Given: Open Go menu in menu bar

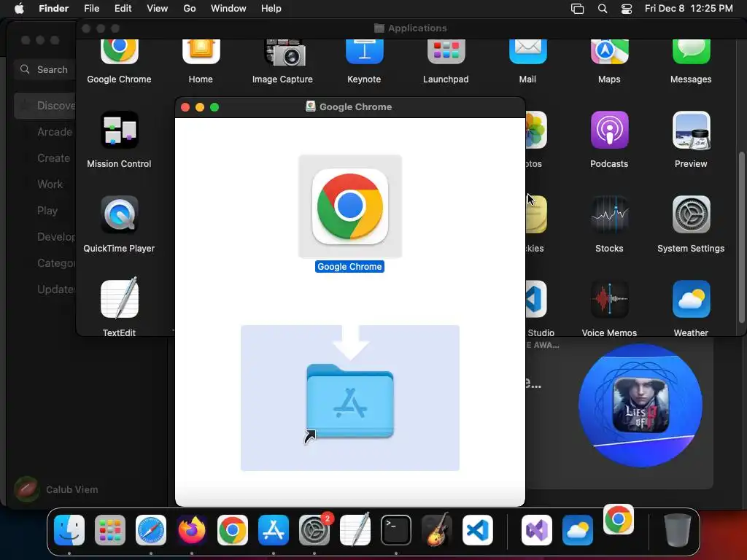Looking at the screenshot, I should coord(190,9).
